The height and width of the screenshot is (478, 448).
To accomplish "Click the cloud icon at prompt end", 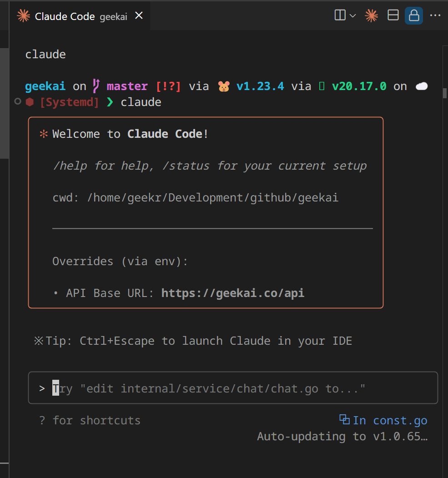I will (422, 86).
